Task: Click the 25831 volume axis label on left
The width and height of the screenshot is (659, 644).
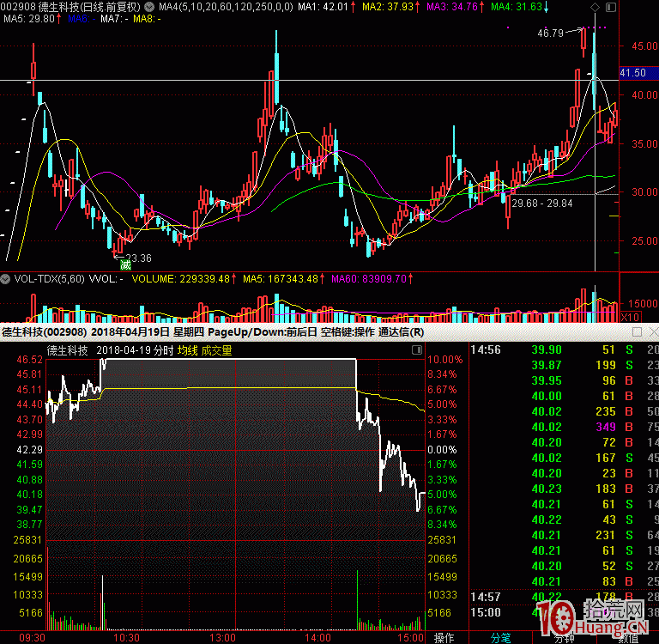Action: coord(27,540)
